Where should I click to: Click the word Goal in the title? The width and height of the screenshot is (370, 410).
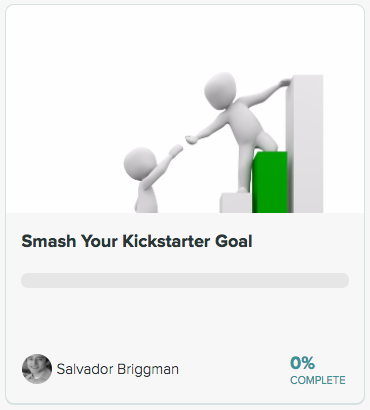click(234, 241)
